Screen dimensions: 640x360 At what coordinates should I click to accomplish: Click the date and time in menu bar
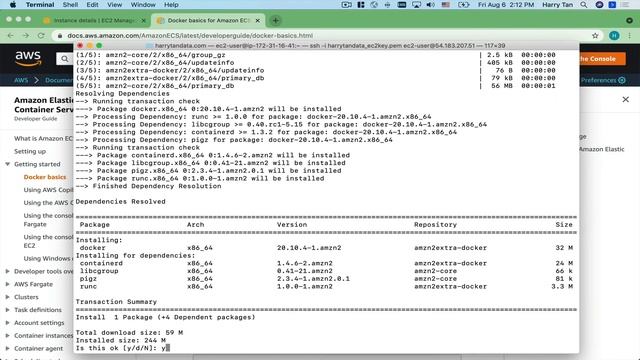[x=506, y=5]
